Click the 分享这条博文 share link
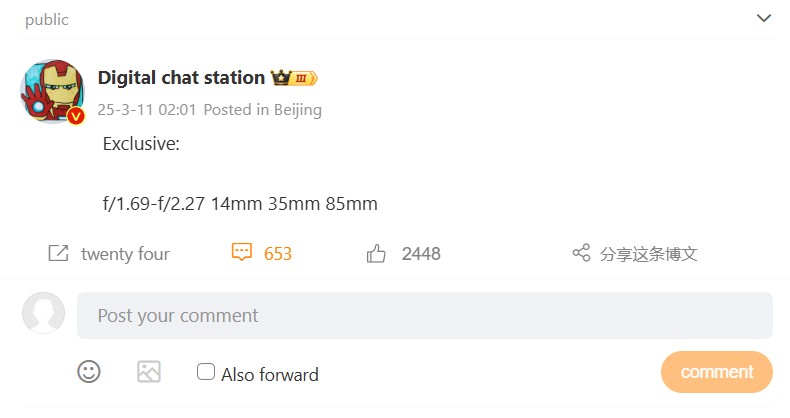 click(x=648, y=254)
